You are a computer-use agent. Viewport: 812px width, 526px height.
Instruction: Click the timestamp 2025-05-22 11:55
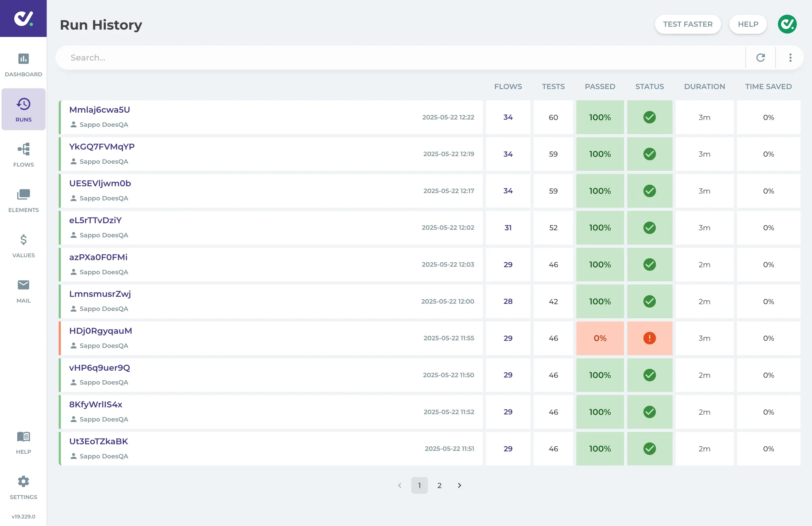[x=449, y=338]
